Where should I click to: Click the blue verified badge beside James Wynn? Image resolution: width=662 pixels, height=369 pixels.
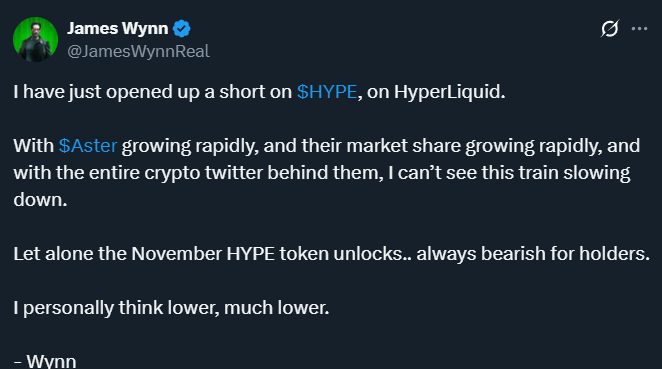click(182, 29)
